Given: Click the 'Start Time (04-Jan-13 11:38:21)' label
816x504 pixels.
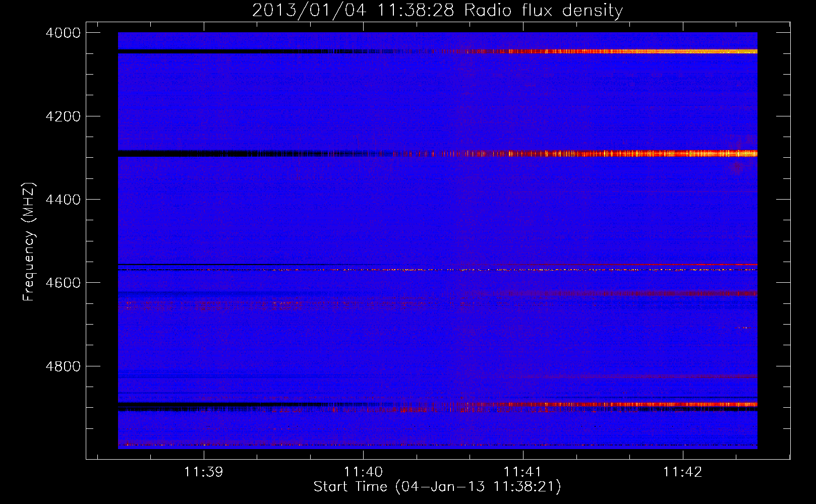Looking at the screenshot, I should 437,487.
